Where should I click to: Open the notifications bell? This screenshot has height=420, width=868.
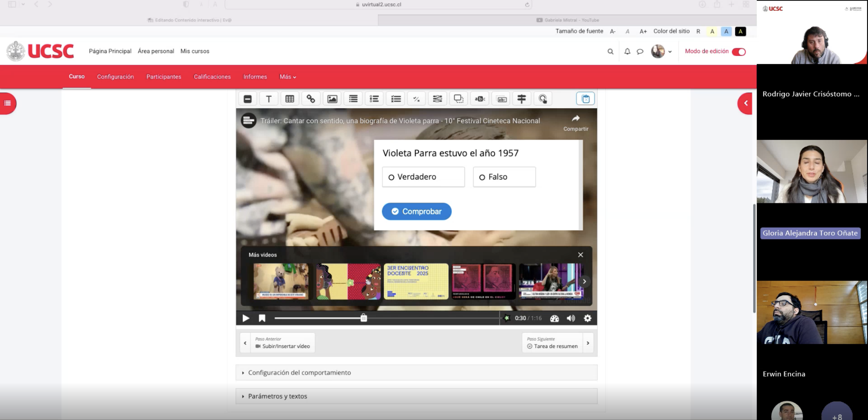[627, 51]
